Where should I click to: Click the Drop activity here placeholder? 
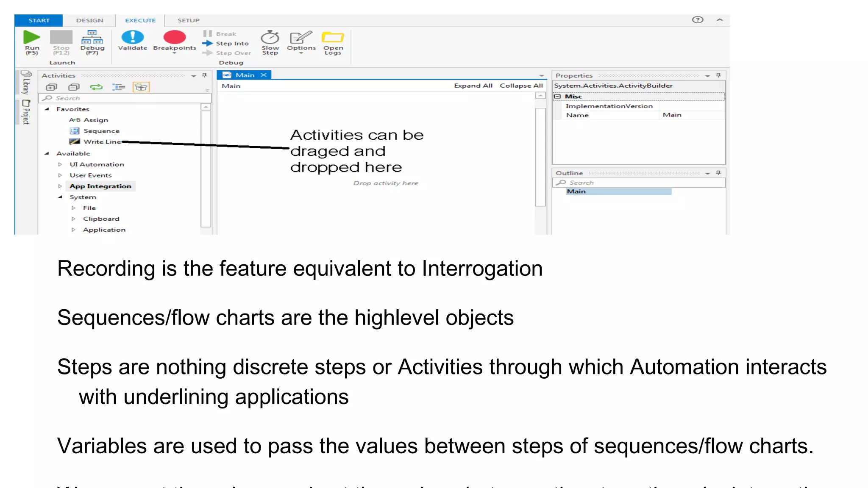(386, 183)
